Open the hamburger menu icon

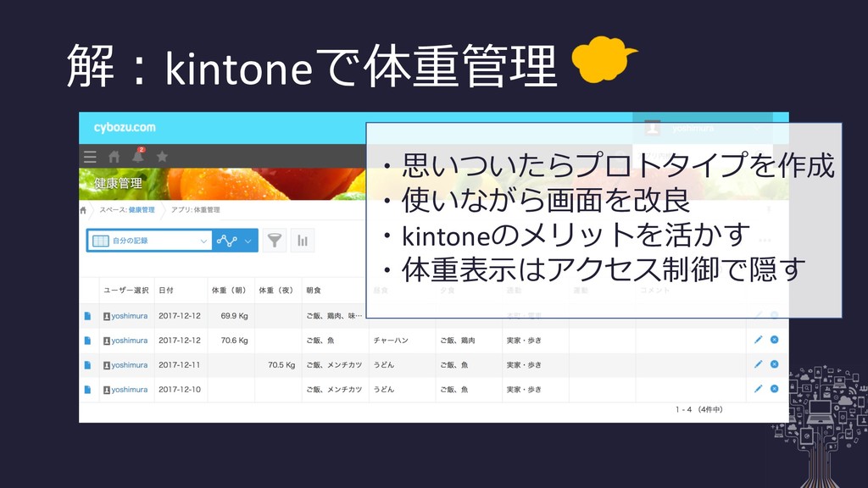90,157
